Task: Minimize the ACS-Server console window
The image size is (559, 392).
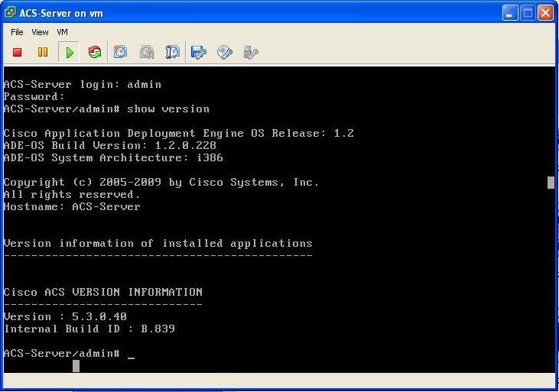Action: coord(510,13)
